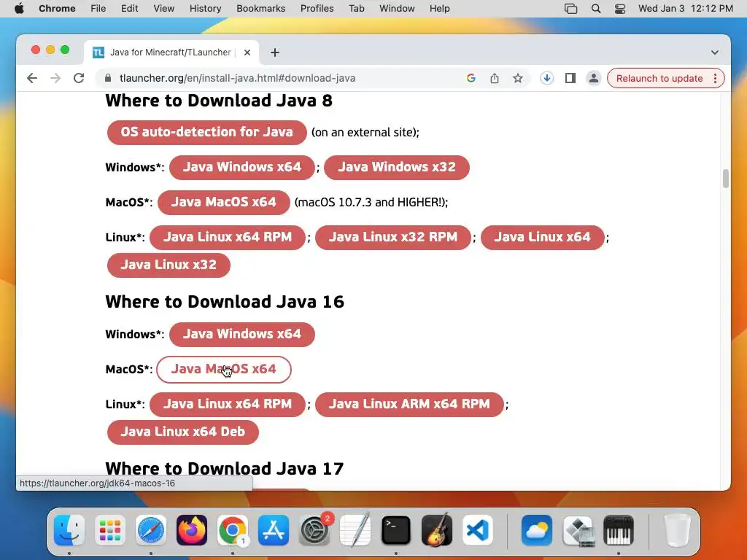Open Visual Studio Code from the dock

[477, 530]
